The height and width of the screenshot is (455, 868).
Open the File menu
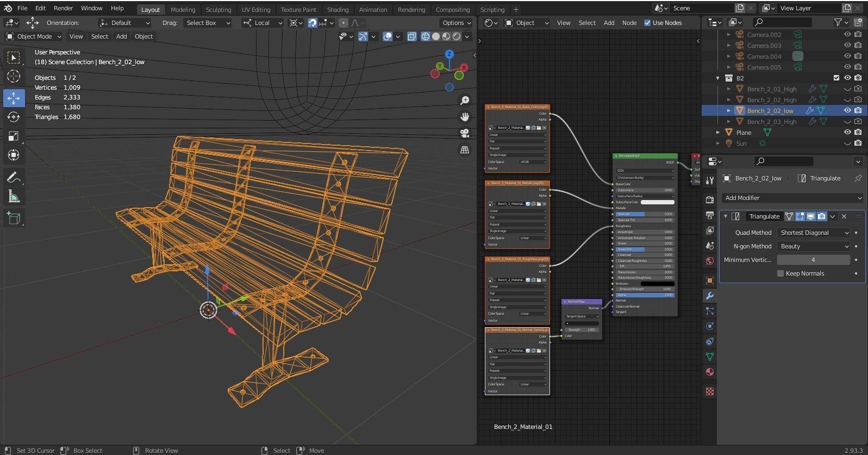[x=22, y=8]
